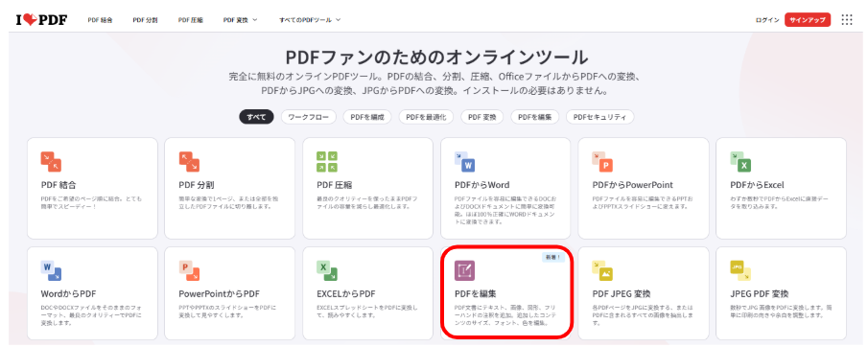Expand the PDF 変換 dropdown menu
Image resolution: width=868 pixels, height=347 pixels.
click(x=240, y=20)
